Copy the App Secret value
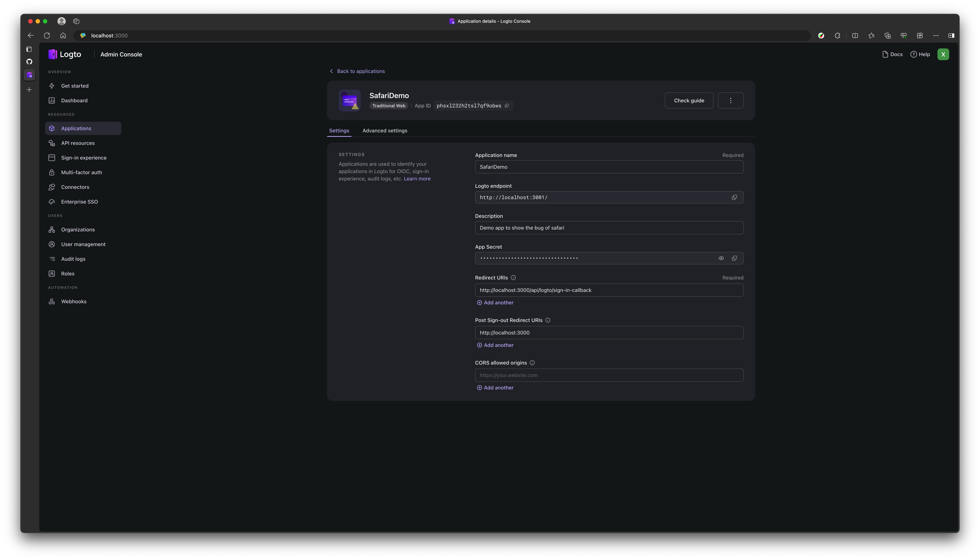This screenshot has height=560, width=980. (734, 258)
